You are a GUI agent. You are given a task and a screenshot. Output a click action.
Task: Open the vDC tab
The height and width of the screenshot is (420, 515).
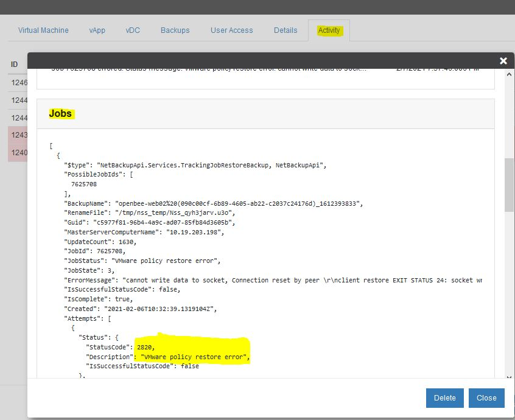click(x=133, y=30)
